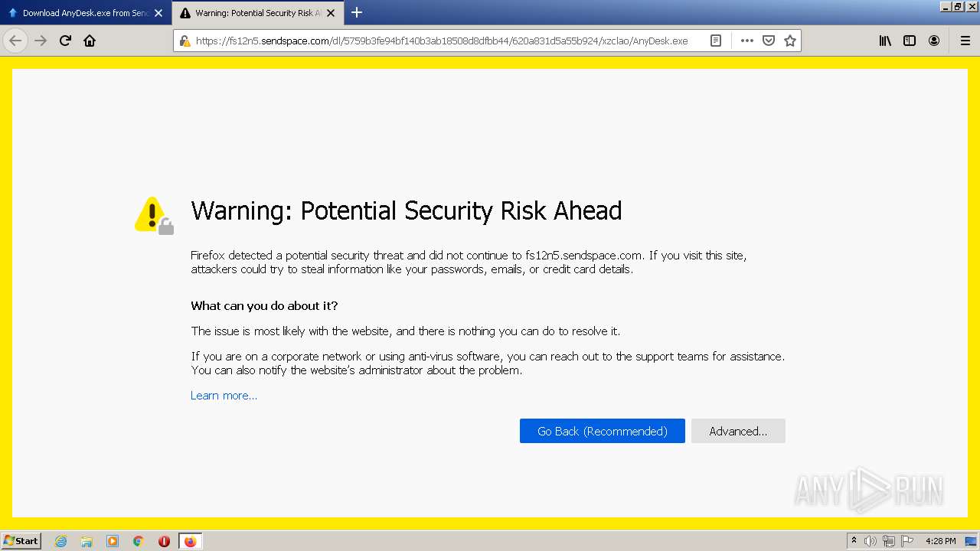Open Firefox account icon
980x551 pixels.
[934, 41]
